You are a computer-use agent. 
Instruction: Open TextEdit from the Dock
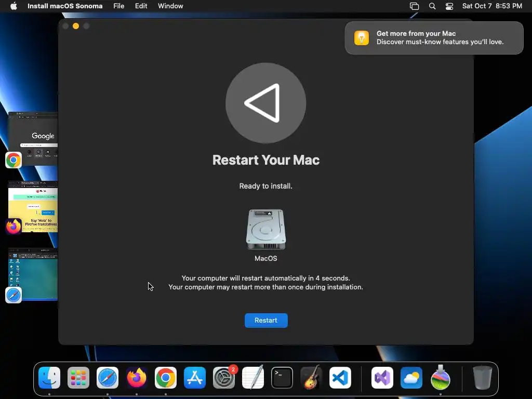pyautogui.click(x=253, y=377)
